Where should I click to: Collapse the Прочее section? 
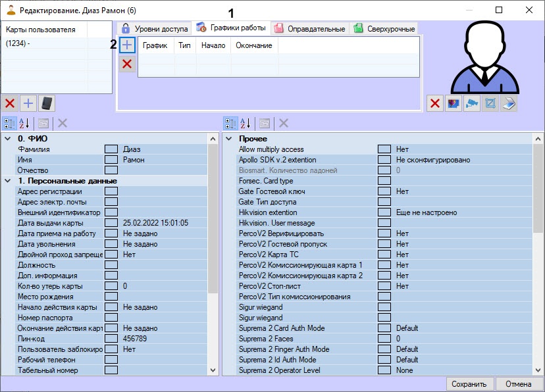coord(228,139)
